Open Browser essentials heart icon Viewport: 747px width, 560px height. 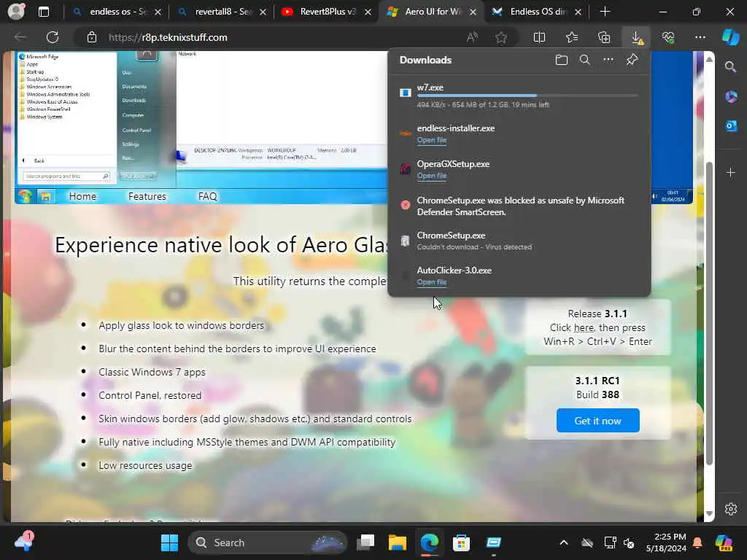tap(668, 37)
